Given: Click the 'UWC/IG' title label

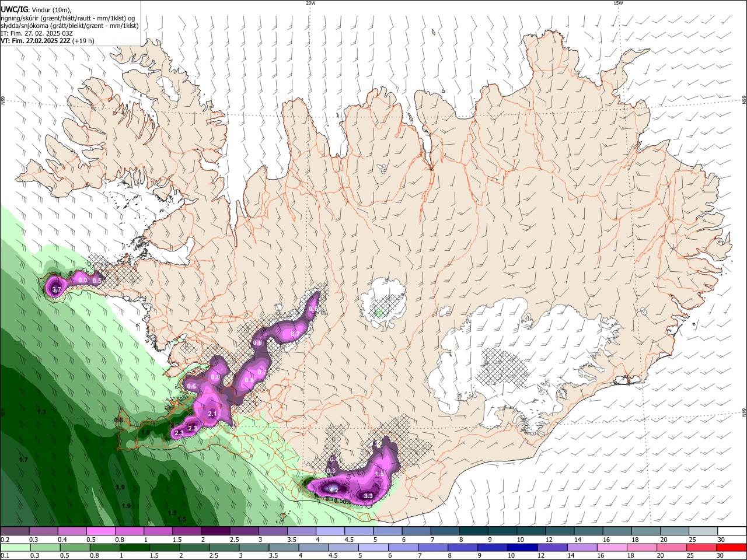Looking at the screenshot, I should pos(14,9).
